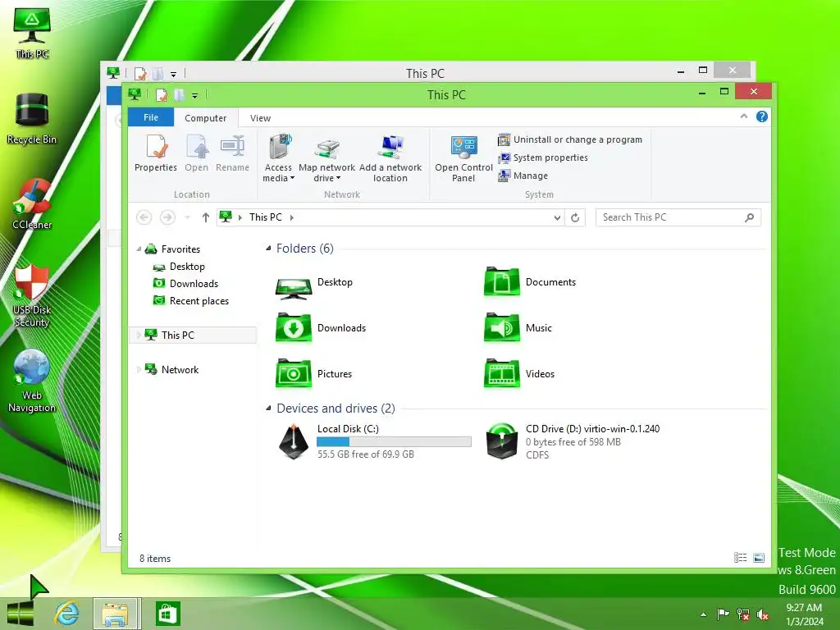The height and width of the screenshot is (630, 840).
Task: Show hidden tray icons arrow
Action: click(x=703, y=614)
